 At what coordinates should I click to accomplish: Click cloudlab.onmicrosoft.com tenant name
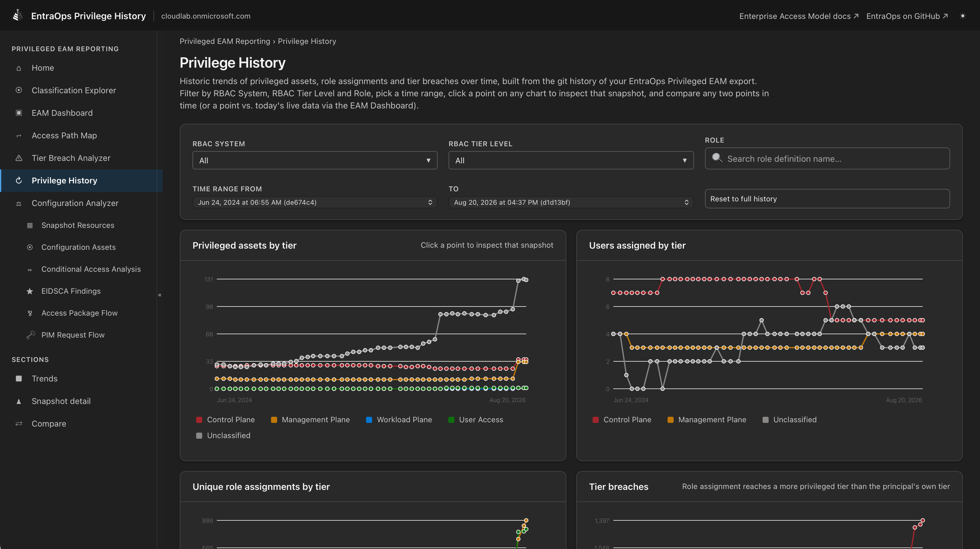click(206, 16)
